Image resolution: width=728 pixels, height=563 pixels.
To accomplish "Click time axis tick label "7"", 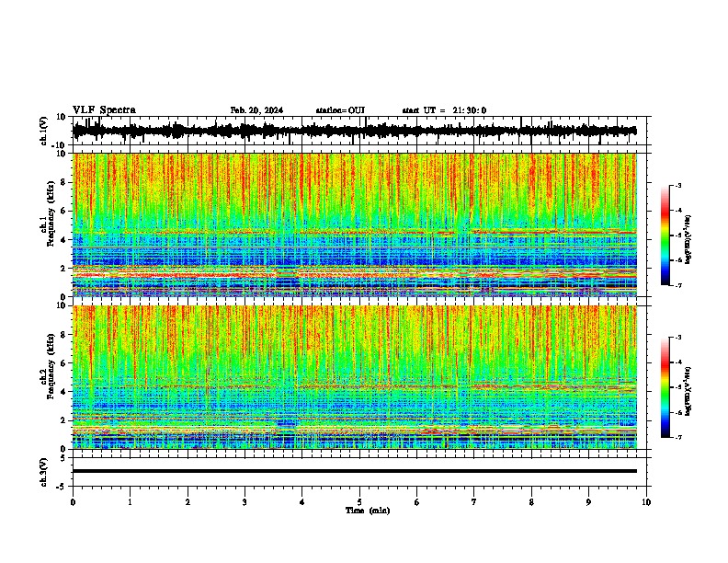I will 474,501.
